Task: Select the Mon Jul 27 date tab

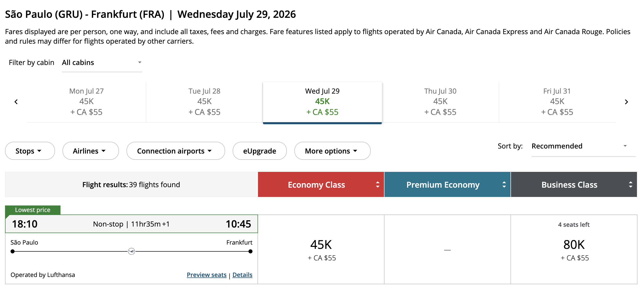Action: click(86, 102)
